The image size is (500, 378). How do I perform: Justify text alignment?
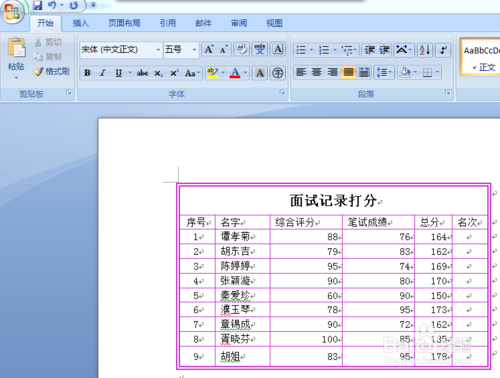point(348,72)
